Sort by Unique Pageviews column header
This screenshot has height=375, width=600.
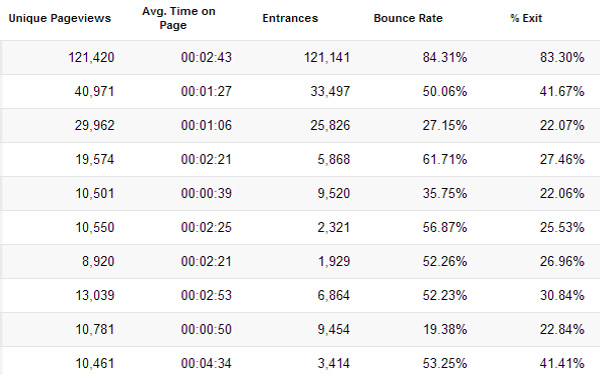click(x=60, y=18)
